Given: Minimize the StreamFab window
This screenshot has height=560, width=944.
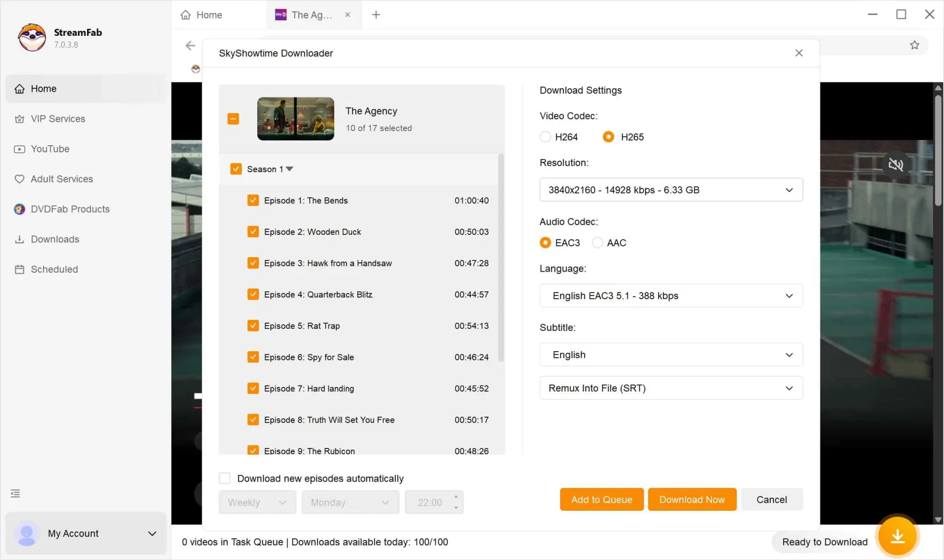Looking at the screenshot, I should tap(872, 15).
